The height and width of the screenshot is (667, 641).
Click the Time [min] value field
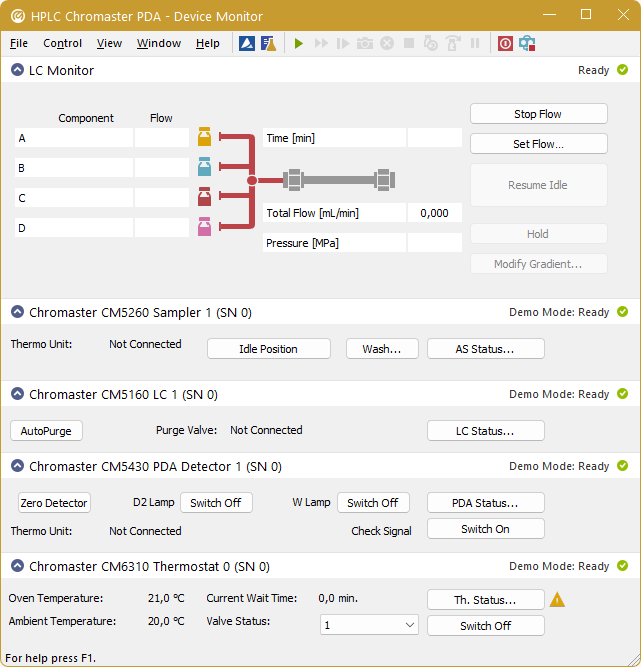point(435,138)
